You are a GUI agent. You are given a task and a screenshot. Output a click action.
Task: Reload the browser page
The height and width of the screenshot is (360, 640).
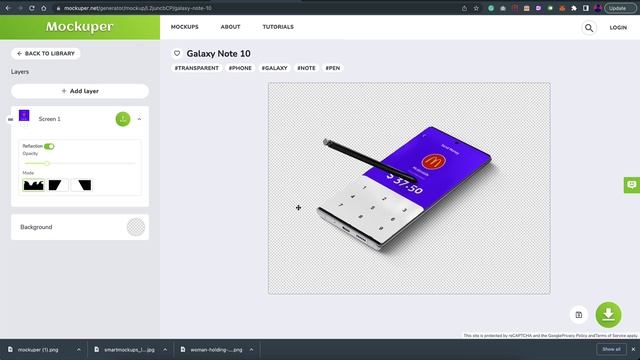[31, 8]
